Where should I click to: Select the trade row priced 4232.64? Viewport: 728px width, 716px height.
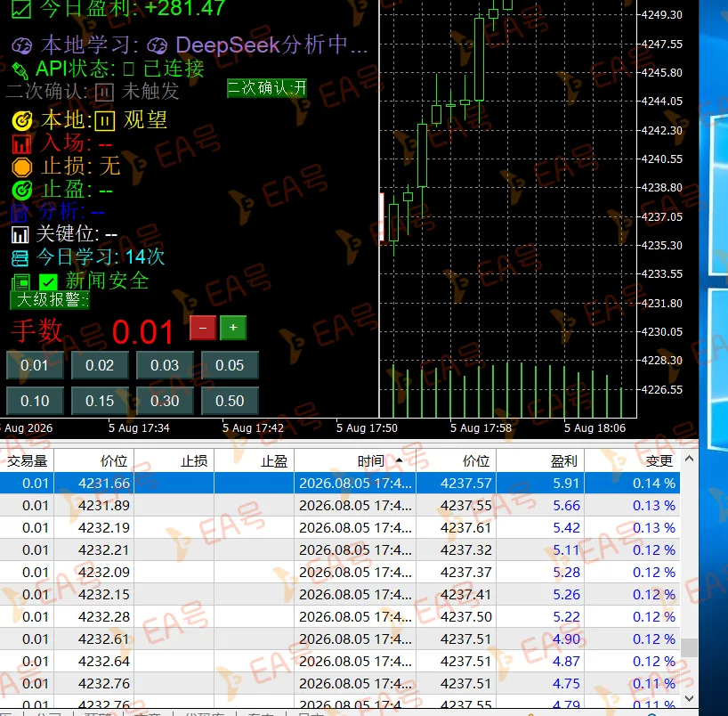(340, 661)
